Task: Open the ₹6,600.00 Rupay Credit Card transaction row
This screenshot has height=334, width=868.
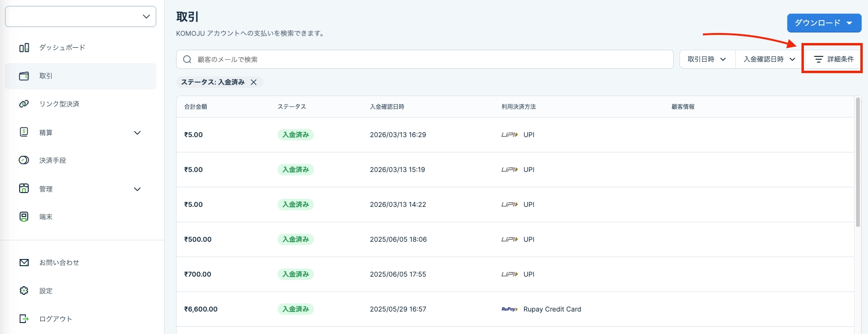Action: [x=515, y=309]
